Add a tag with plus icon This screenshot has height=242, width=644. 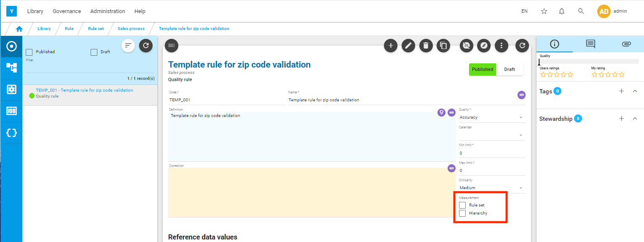coord(621,91)
